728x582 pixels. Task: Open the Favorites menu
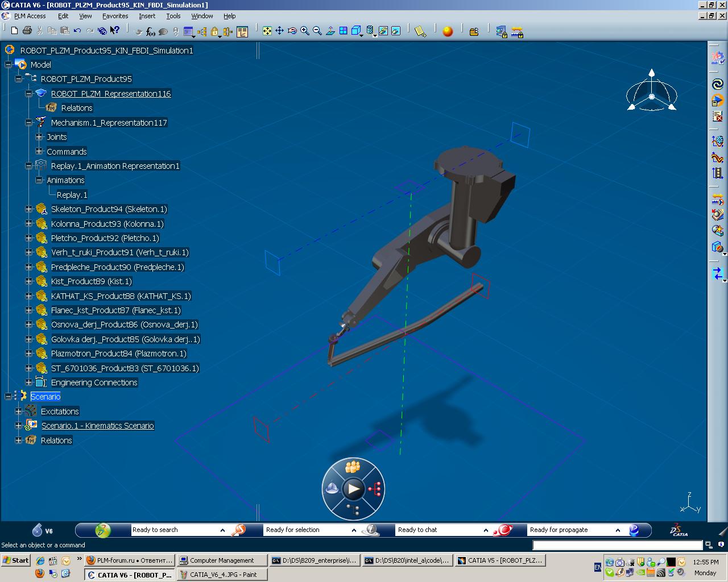[115, 16]
